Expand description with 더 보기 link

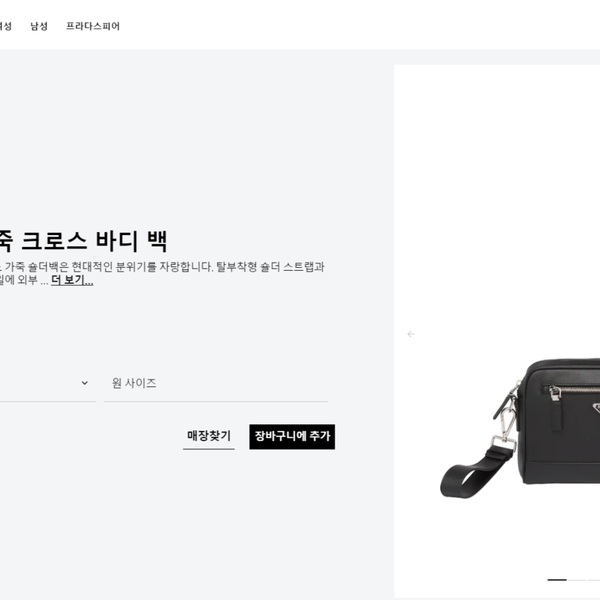pos(72,280)
